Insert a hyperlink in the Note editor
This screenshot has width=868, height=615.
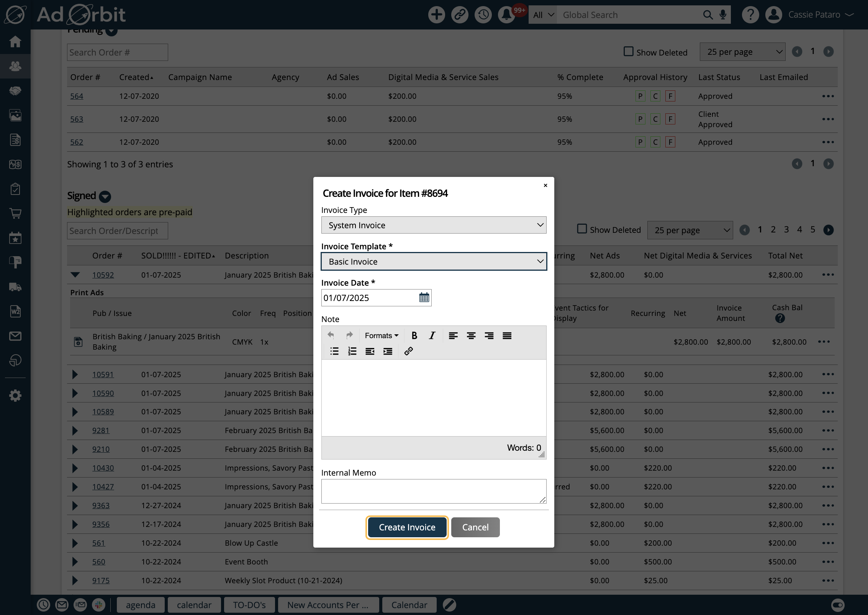[408, 351]
